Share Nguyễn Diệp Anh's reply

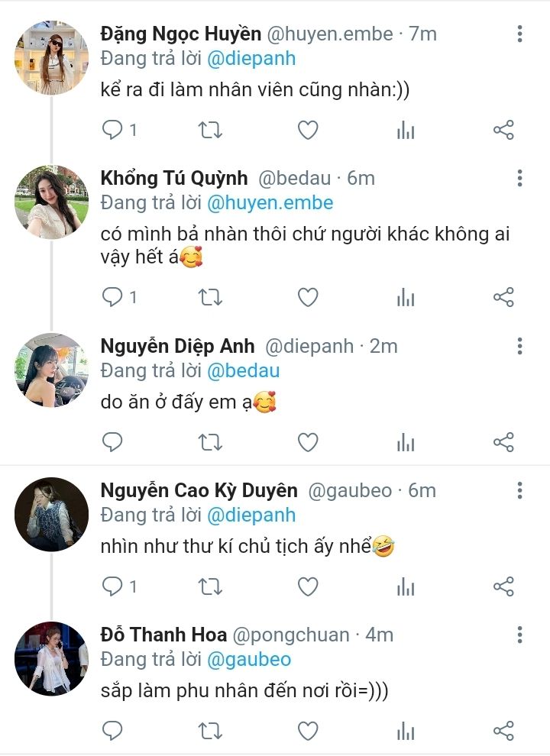tap(503, 441)
